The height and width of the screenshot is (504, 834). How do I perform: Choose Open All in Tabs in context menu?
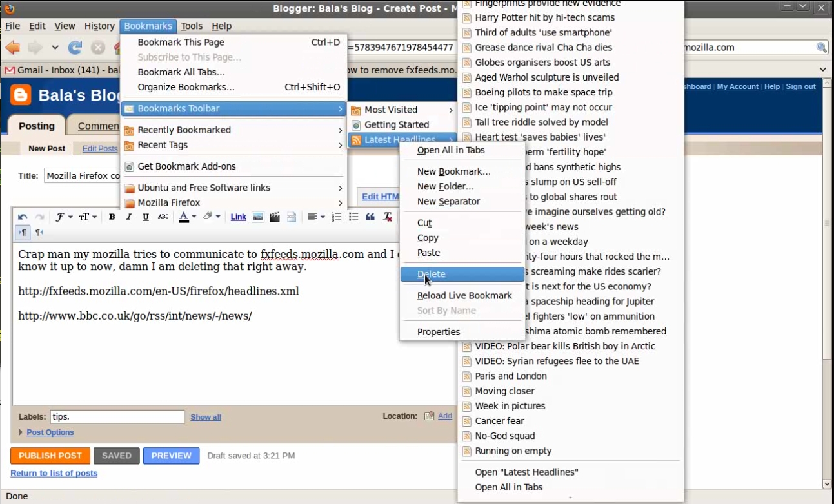[x=462, y=150]
